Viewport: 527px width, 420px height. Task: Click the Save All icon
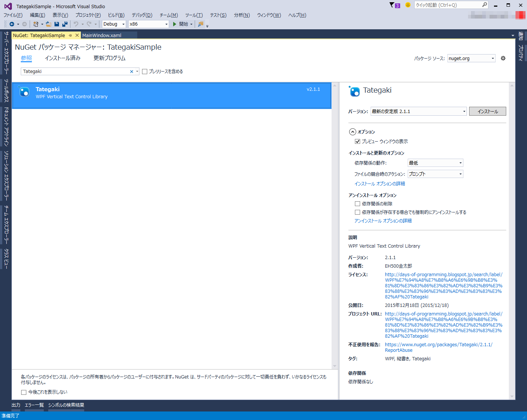pyautogui.click(x=65, y=24)
